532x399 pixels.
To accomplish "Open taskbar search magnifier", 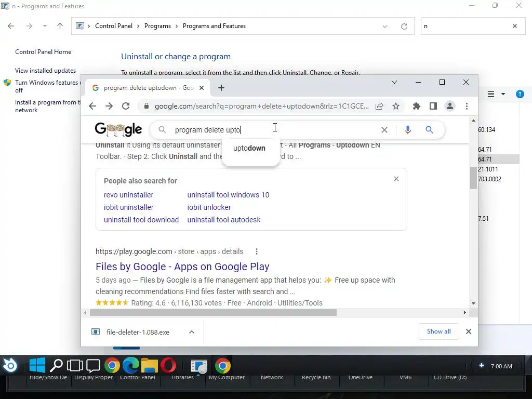I will (56, 365).
